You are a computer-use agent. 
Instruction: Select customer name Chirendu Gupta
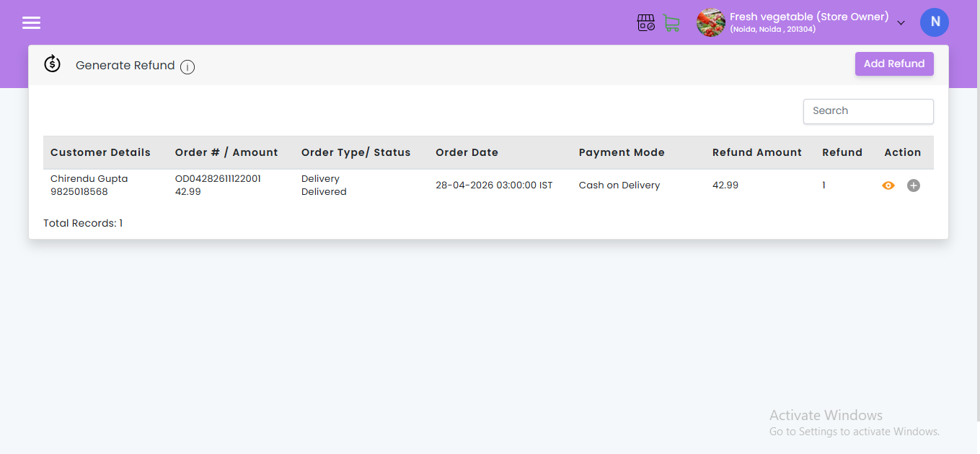[x=89, y=179]
